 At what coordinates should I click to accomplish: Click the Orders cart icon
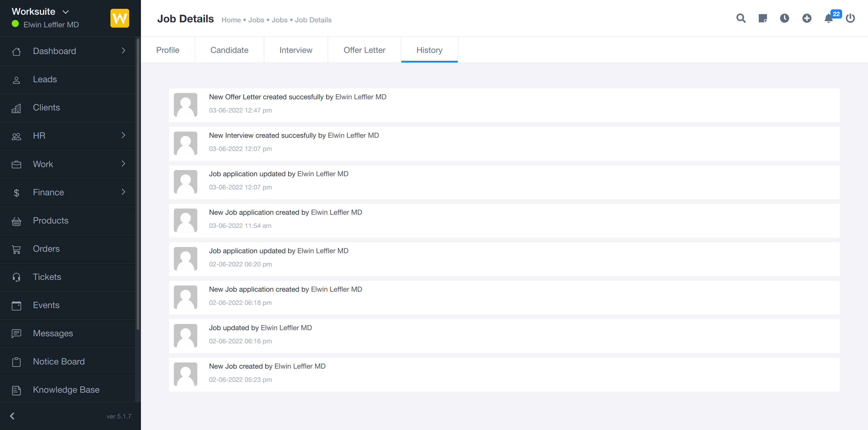[x=16, y=249]
